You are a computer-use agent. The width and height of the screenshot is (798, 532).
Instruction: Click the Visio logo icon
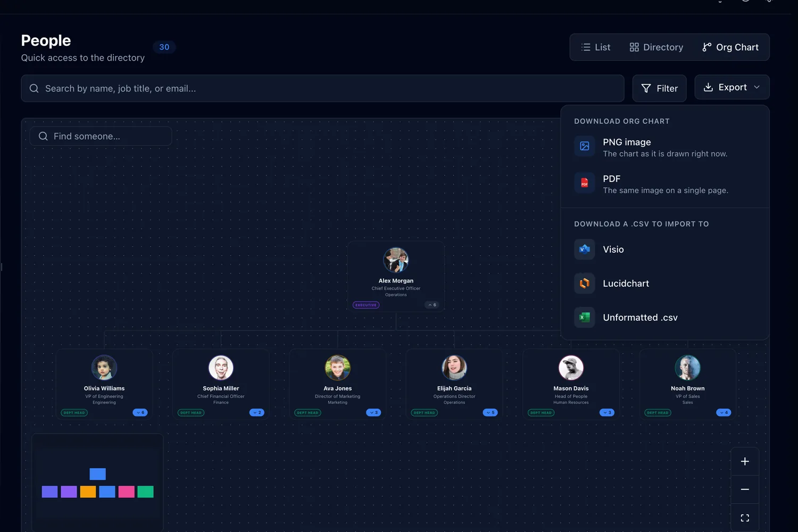[585, 250]
